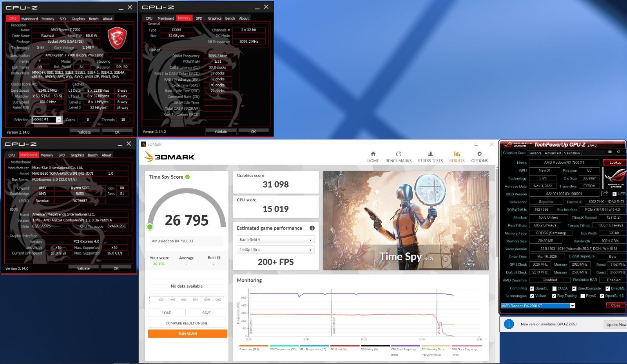Click the 200+ FPS estimate
Image resolution: width=627 pixels, height=364 pixels.
pos(275,262)
